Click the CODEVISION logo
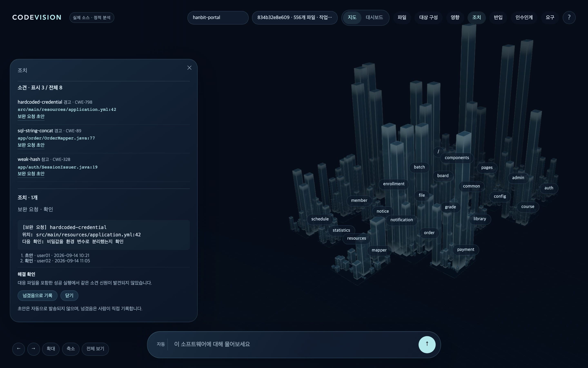Screen dimensions: 588x368 click(x=37, y=18)
